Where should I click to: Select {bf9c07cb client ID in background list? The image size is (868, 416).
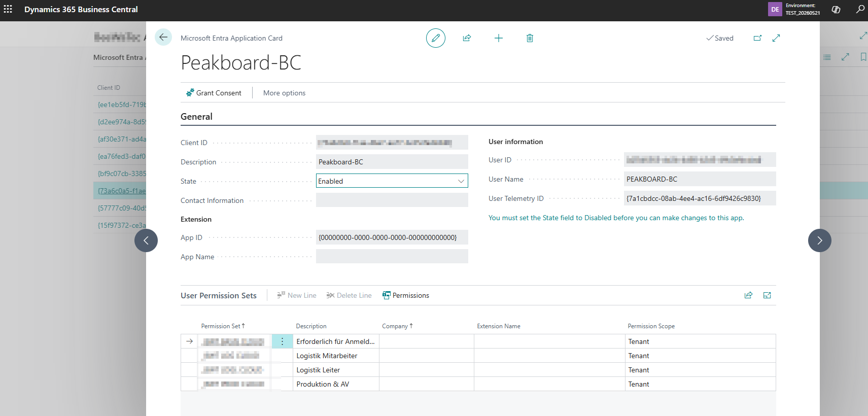tap(122, 174)
